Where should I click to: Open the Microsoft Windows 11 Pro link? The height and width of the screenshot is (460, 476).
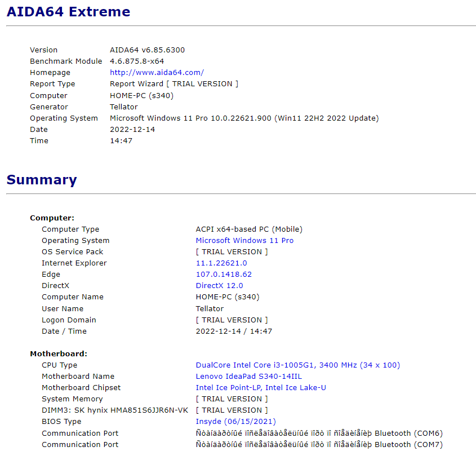click(x=244, y=240)
